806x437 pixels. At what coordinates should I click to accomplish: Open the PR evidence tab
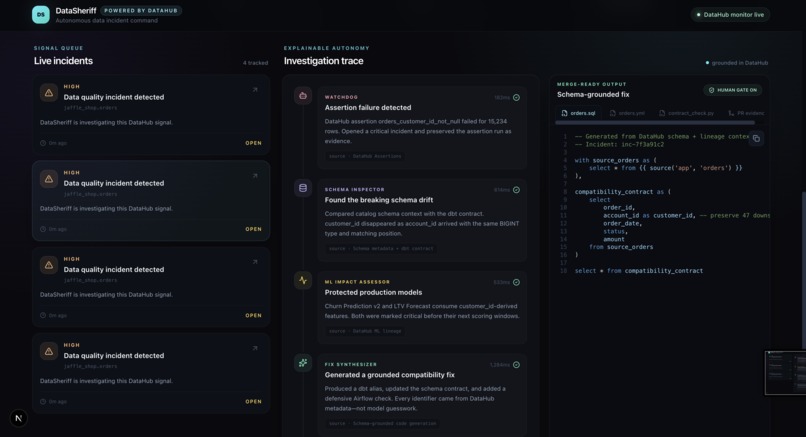746,113
